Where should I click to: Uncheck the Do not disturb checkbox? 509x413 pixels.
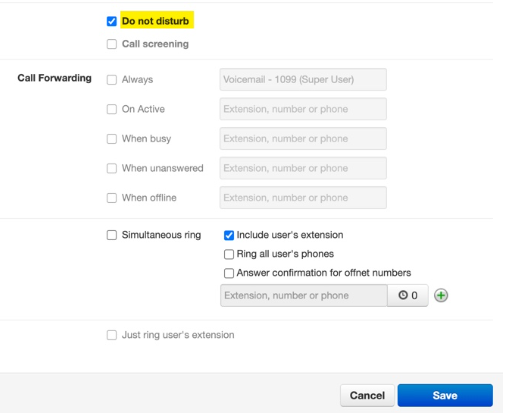click(112, 21)
